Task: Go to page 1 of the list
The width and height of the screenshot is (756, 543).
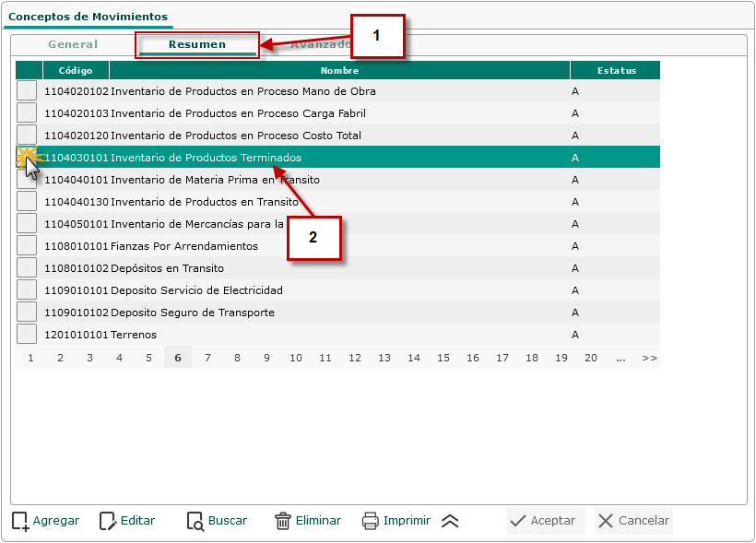Action: 30,358
